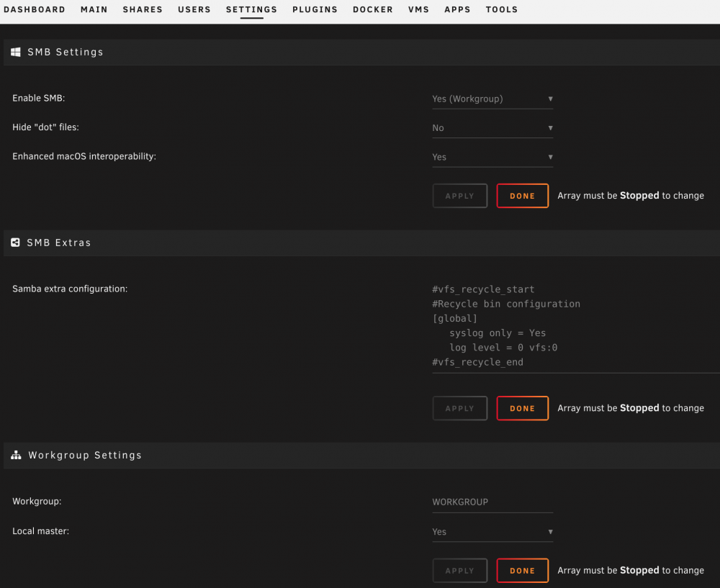720x588 pixels.
Task: Click Array must be Stopped note in SMB Extras
Action: coord(631,408)
